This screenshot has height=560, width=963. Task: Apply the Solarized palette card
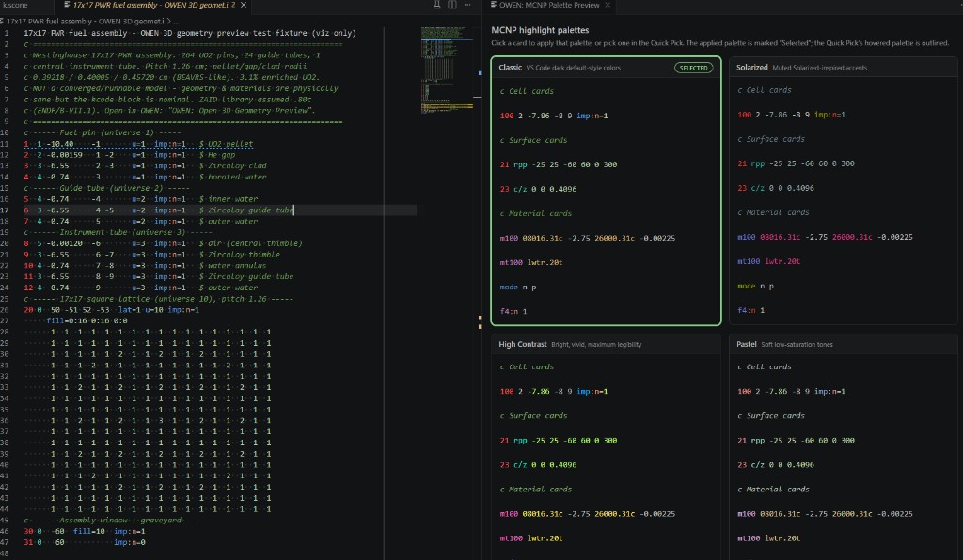[x=844, y=191]
